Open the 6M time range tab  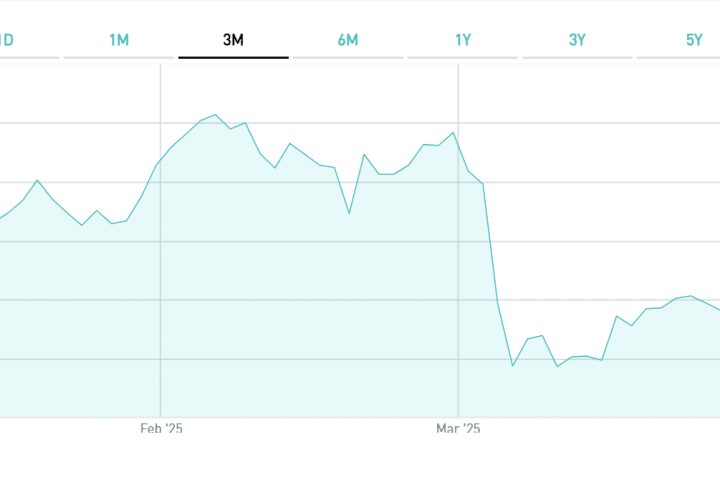tap(348, 40)
